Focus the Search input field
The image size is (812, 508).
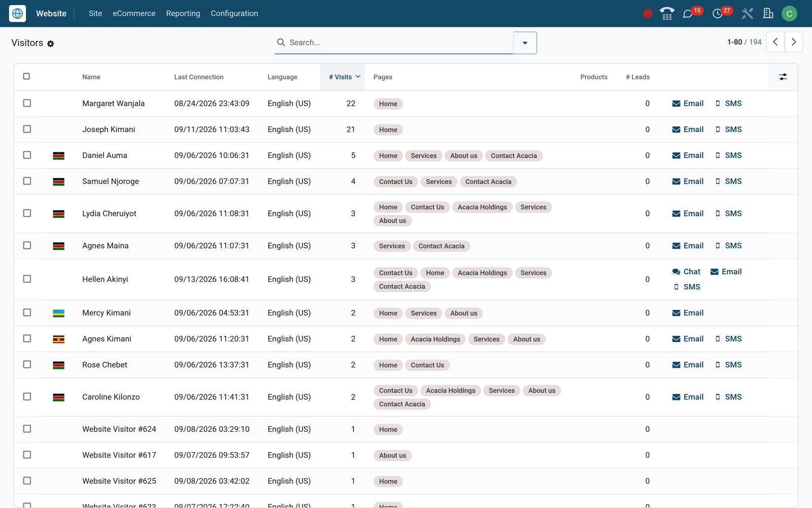[x=394, y=43]
